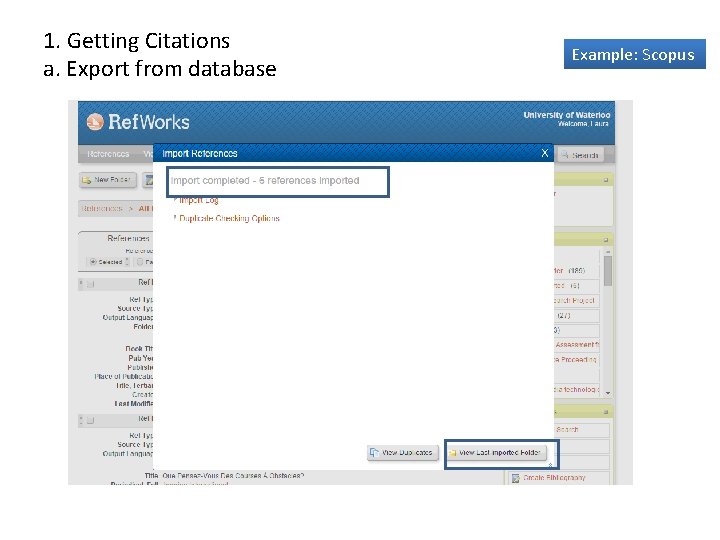The width and height of the screenshot is (720, 540).
Task: Click the folders list scrollbar thumb
Action: (x=608, y=271)
